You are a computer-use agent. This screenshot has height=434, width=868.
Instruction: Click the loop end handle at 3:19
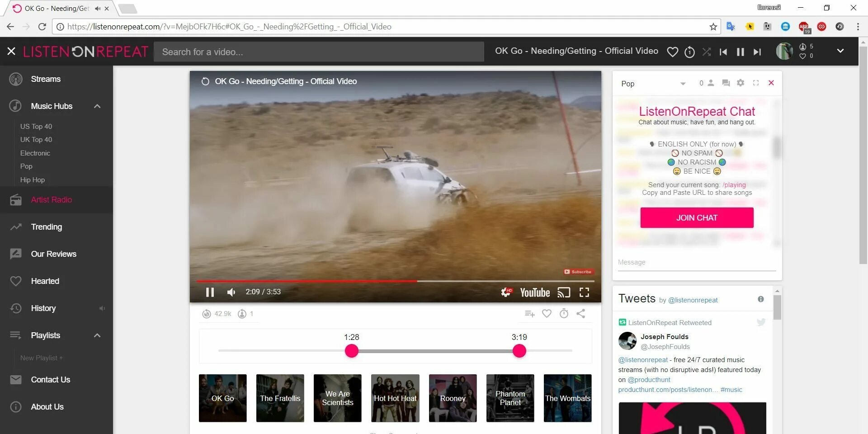pos(519,351)
